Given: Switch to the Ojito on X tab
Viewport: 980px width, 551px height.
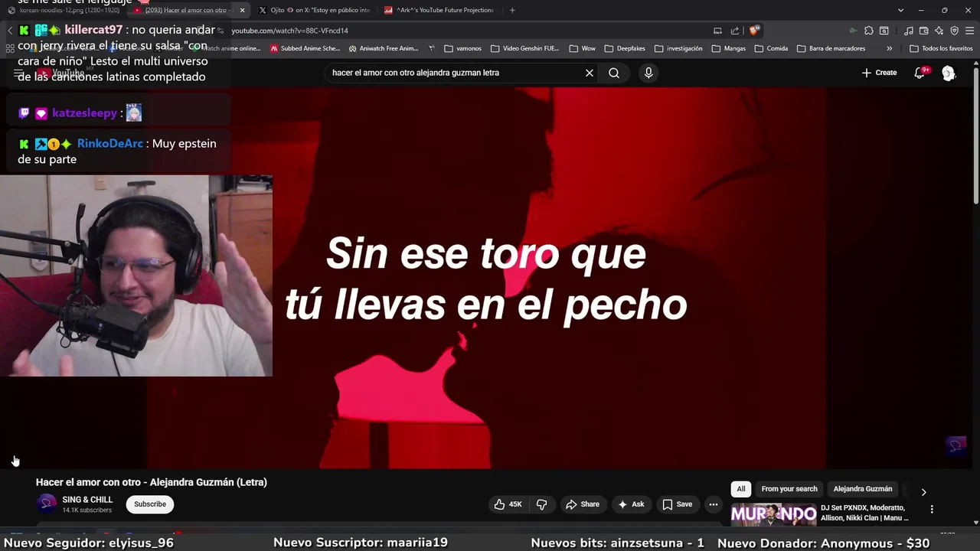Looking at the screenshot, I should click(x=314, y=10).
